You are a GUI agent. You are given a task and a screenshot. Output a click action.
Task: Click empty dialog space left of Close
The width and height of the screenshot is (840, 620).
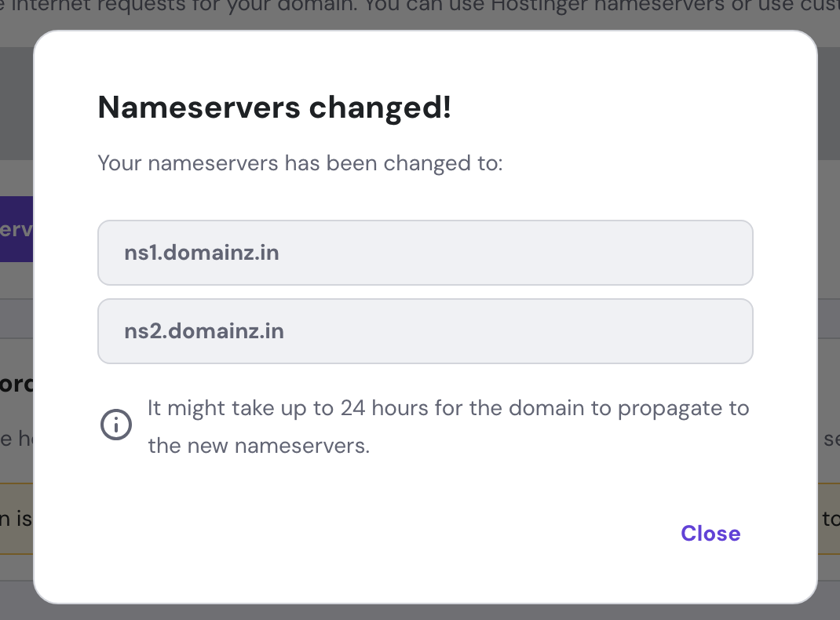tap(393, 534)
